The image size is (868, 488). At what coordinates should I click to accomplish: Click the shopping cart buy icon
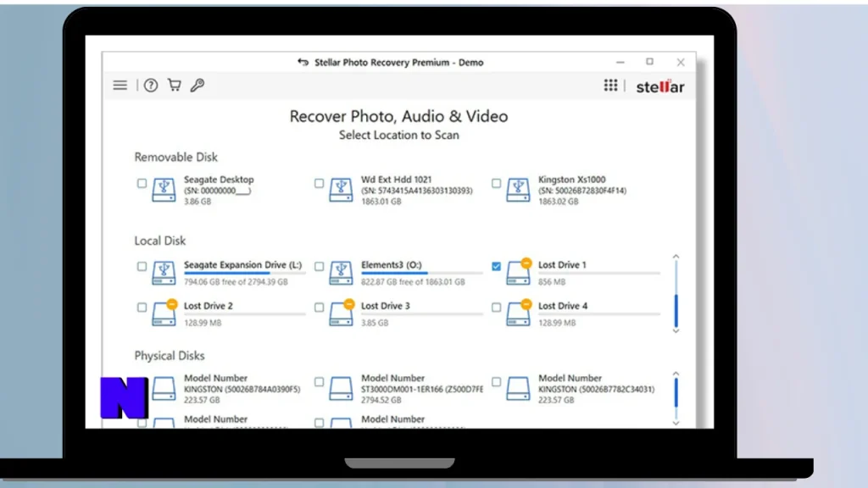click(x=175, y=85)
